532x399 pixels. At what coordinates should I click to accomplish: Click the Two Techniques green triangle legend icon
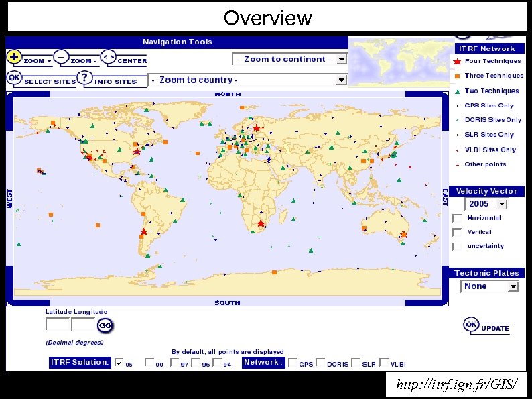tap(458, 91)
